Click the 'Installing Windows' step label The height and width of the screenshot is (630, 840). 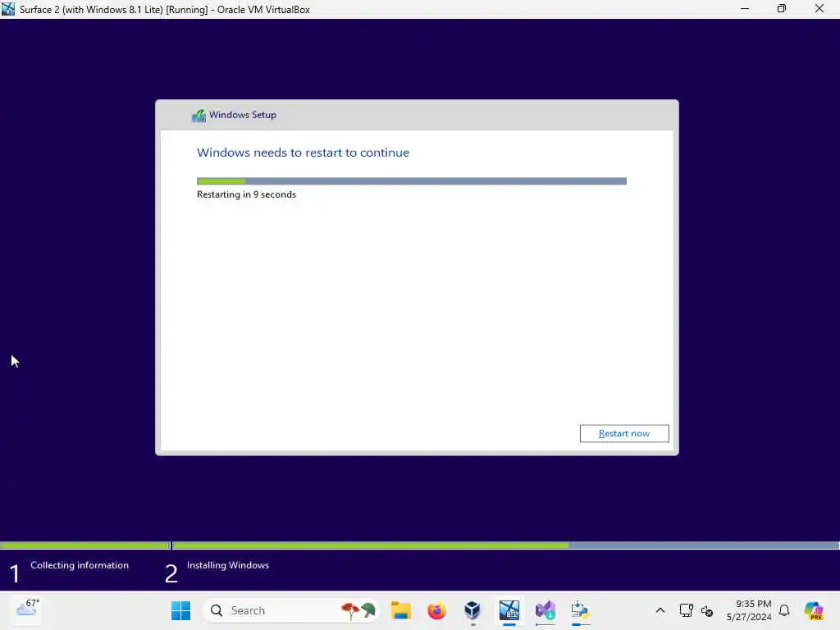[228, 565]
